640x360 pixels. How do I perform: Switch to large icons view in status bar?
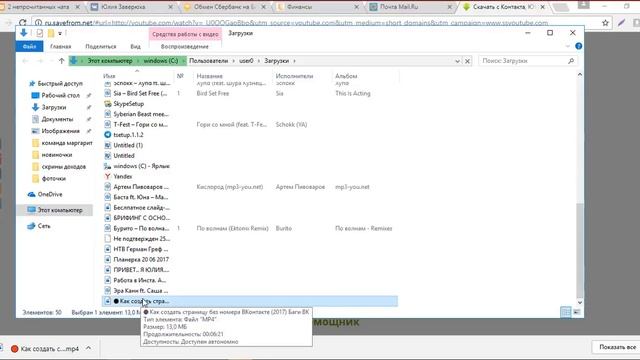pos(577,312)
